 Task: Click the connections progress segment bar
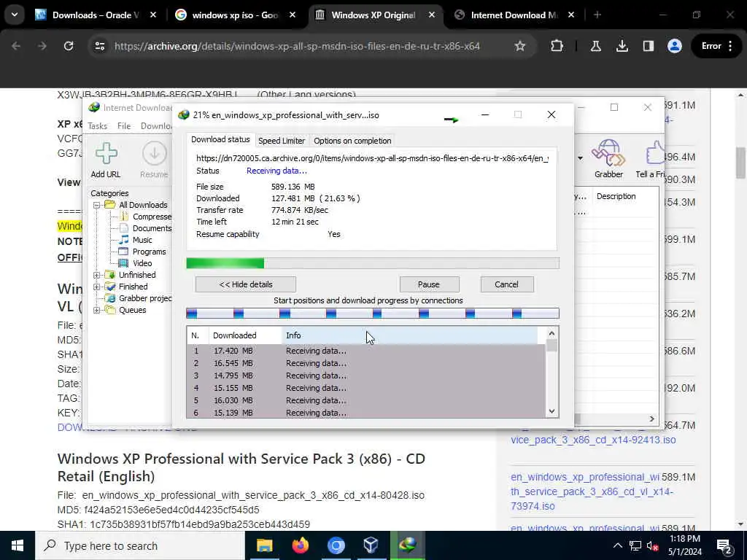pos(373,314)
